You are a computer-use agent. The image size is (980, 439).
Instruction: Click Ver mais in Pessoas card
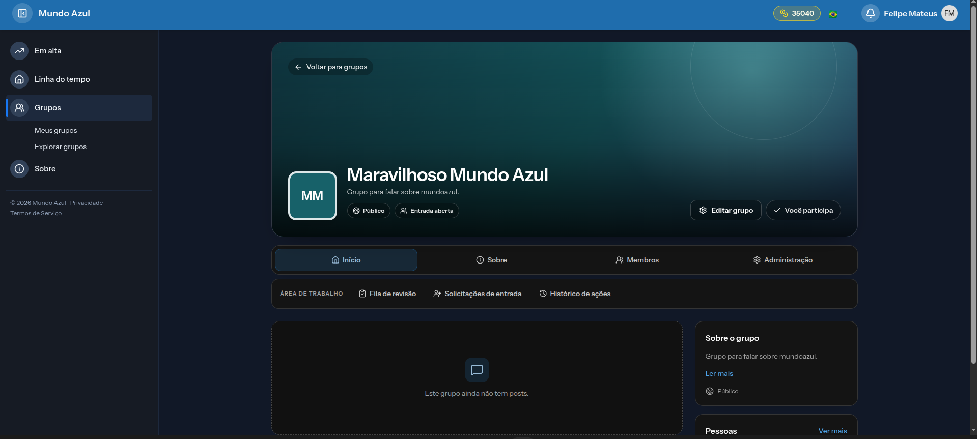pyautogui.click(x=833, y=431)
